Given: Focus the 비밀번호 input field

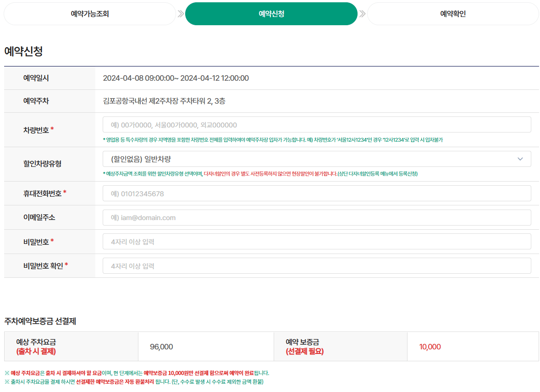Looking at the screenshot, I should coord(317,242).
